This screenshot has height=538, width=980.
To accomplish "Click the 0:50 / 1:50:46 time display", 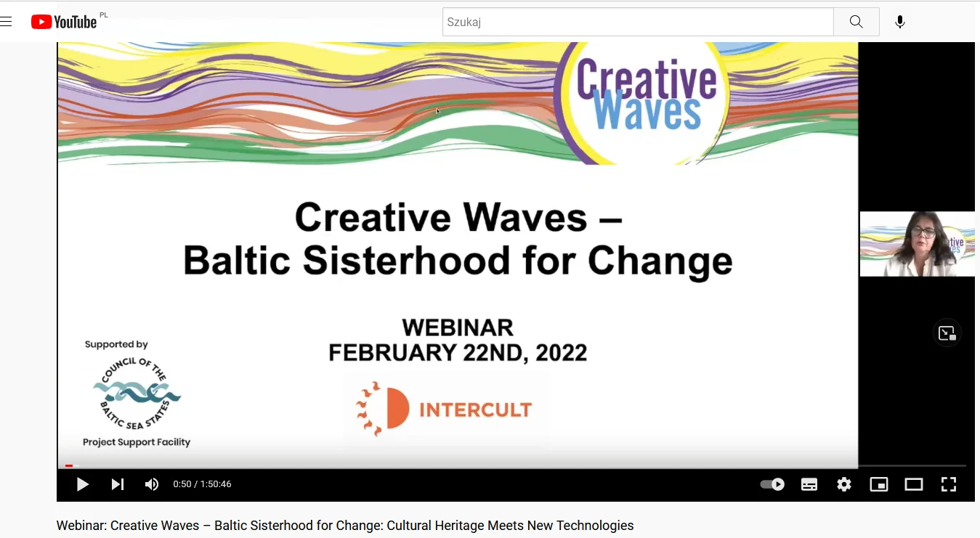I will point(202,484).
